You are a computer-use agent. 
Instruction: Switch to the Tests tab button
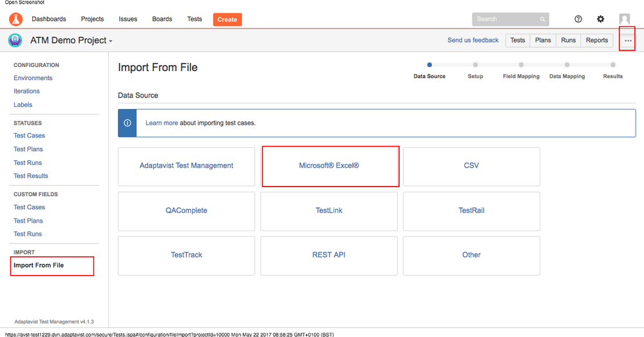(x=518, y=40)
